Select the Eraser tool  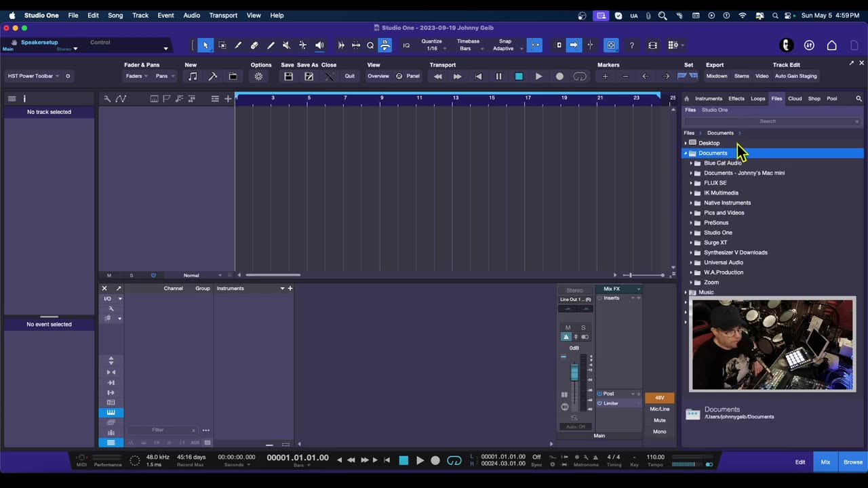[254, 45]
